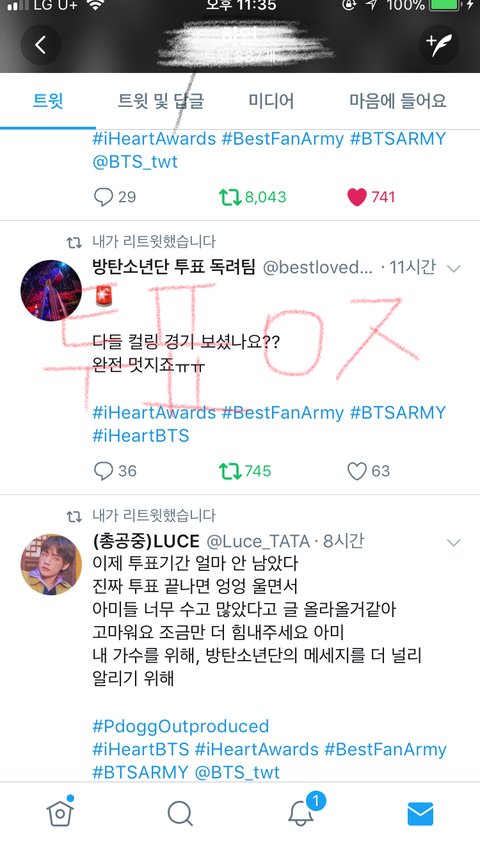Open direct messages envelope icon
Image resolution: width=480 pixels, height=845 pixels.
pos(420,813)
